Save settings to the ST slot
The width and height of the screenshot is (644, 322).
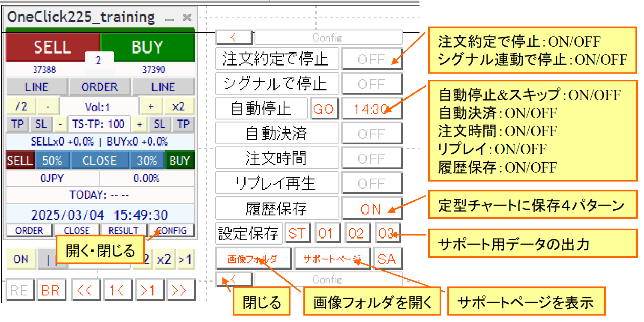click(298, 234)
